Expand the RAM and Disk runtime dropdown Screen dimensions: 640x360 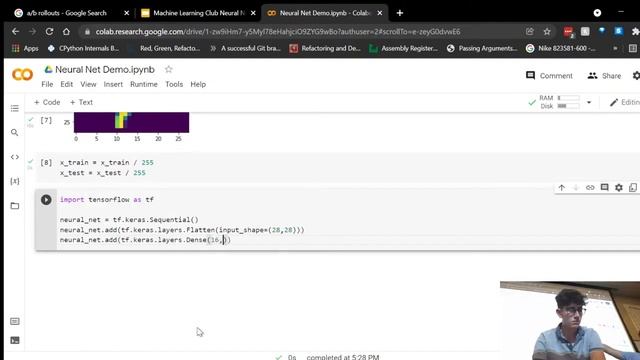coord(589,102)
